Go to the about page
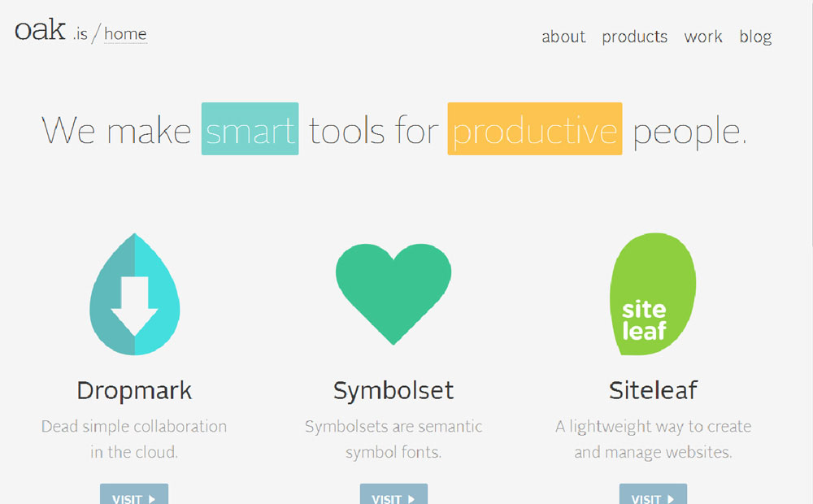This screenshot has height=504, width=813. (x=563, y=37)
